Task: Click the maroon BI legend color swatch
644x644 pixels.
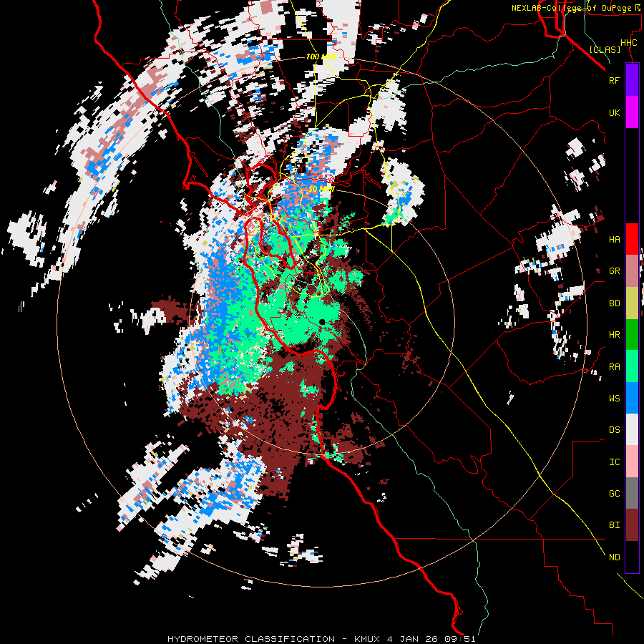Action: pos(632,525)
